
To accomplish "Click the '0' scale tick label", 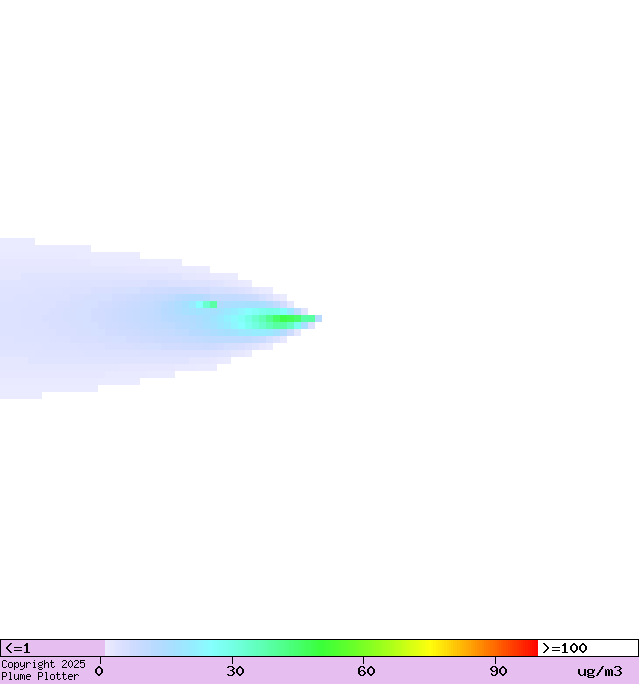I will pos(99,671).
